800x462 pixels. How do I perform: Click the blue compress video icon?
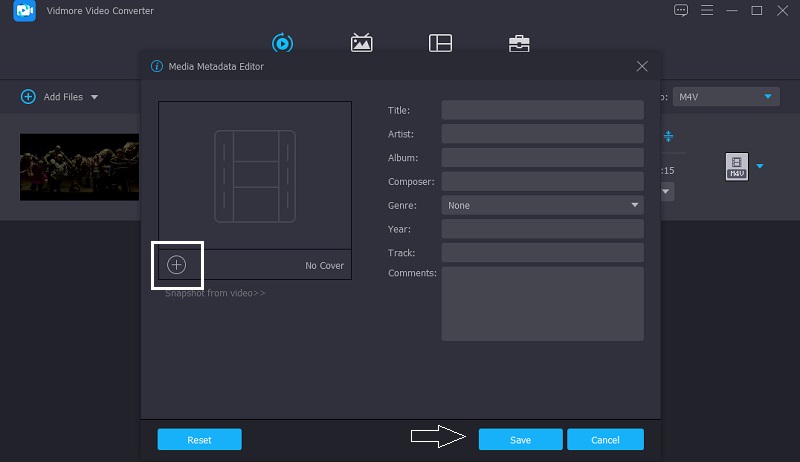pos(669,136)
